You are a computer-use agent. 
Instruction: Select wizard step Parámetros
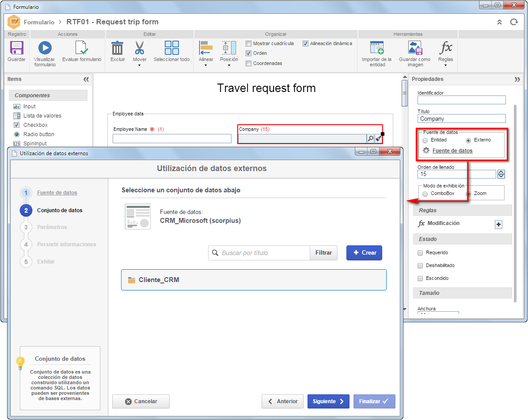(x=52, y=227)
